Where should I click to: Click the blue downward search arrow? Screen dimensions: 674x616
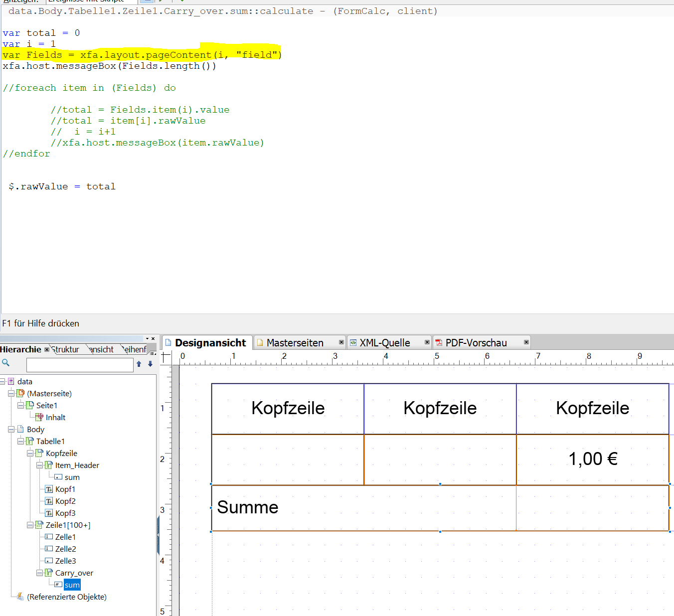(150, 364)
